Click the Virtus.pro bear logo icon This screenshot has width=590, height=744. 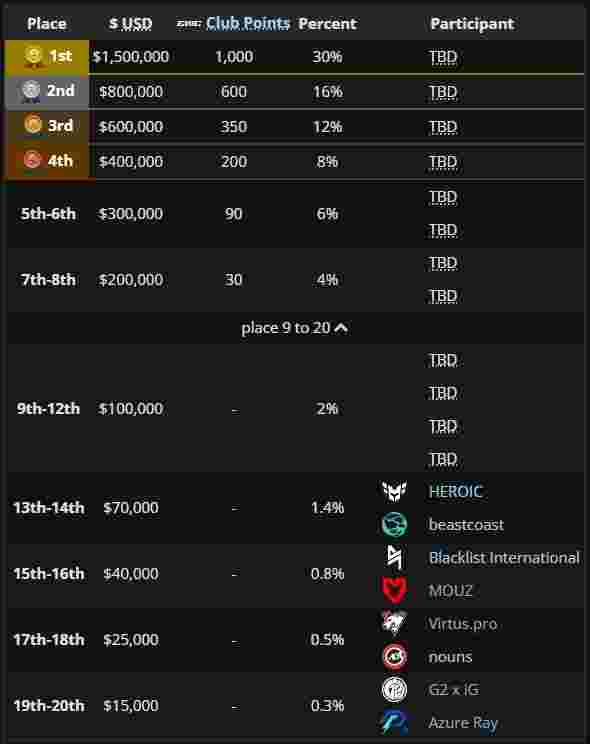[x=394, y=623]
